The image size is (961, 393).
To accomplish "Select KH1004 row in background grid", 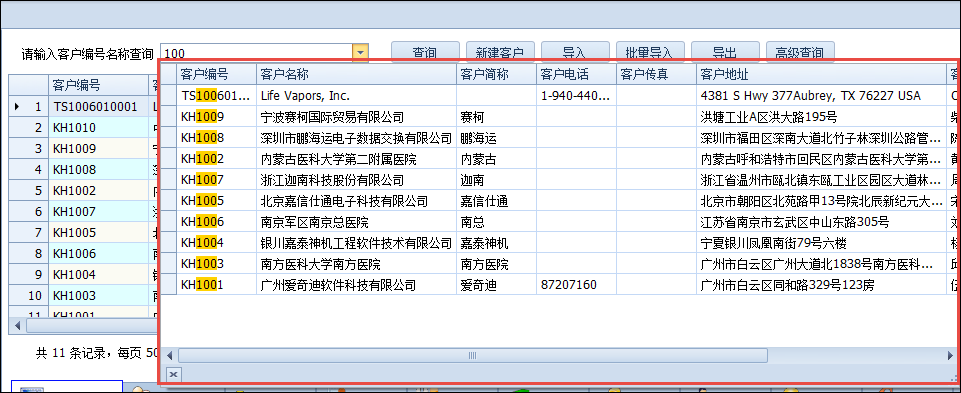I will [84, 275].
